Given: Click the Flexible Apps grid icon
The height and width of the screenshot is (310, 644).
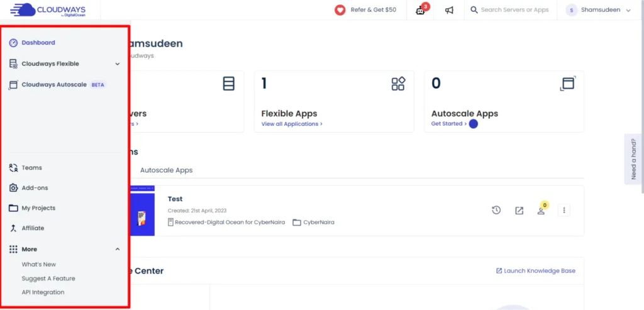Looking at the screenshot, I should tap(398, 84).
